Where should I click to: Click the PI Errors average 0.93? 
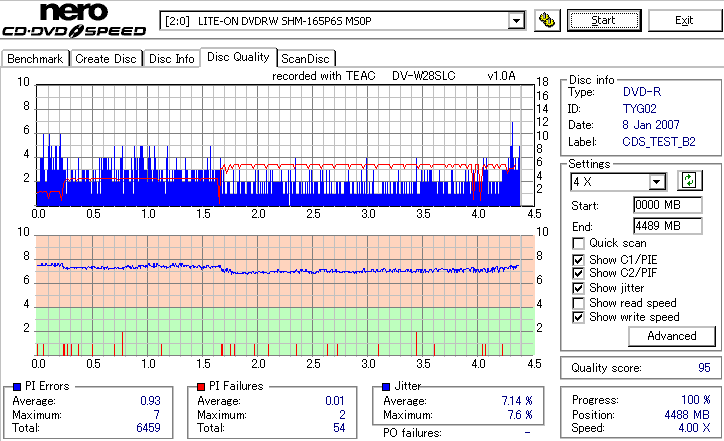[x=150, y=401]
